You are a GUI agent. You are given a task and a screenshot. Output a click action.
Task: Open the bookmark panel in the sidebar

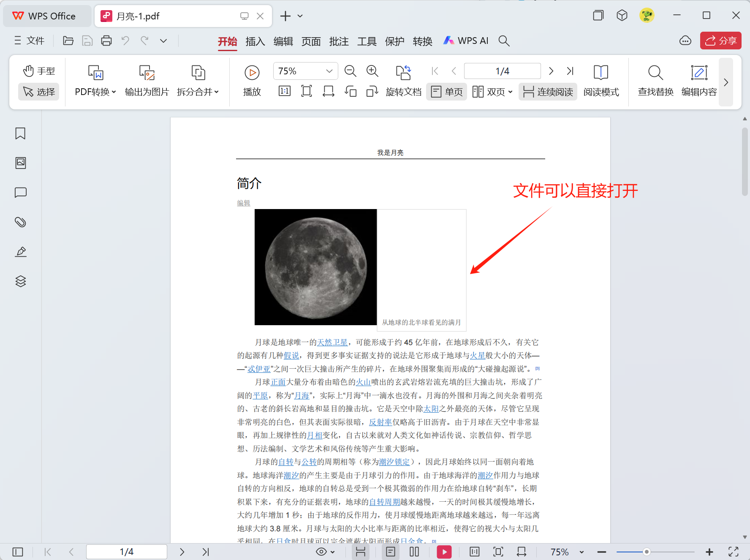coord(20,133)
